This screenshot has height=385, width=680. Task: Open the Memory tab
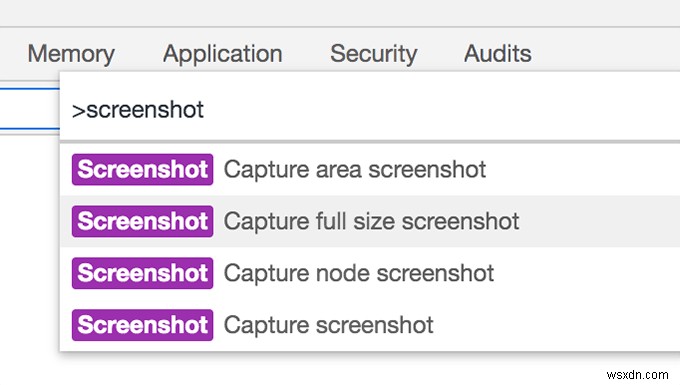[71, 54]
